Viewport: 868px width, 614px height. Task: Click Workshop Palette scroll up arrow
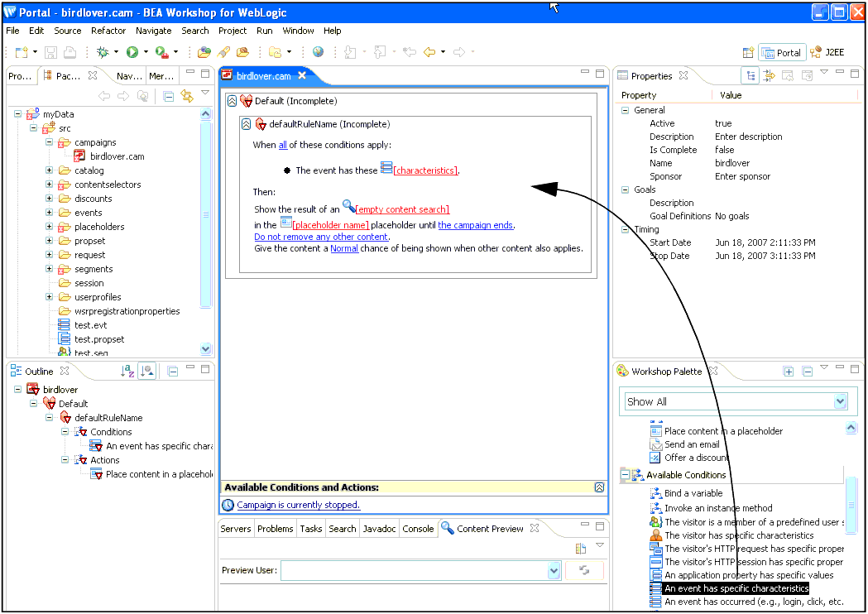pos(851,428)
